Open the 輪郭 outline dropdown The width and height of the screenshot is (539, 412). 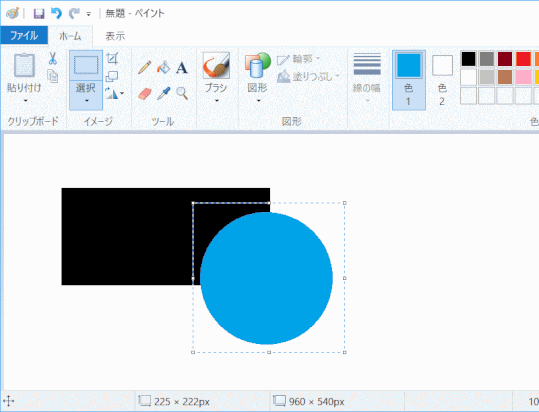tap(298, 59)
